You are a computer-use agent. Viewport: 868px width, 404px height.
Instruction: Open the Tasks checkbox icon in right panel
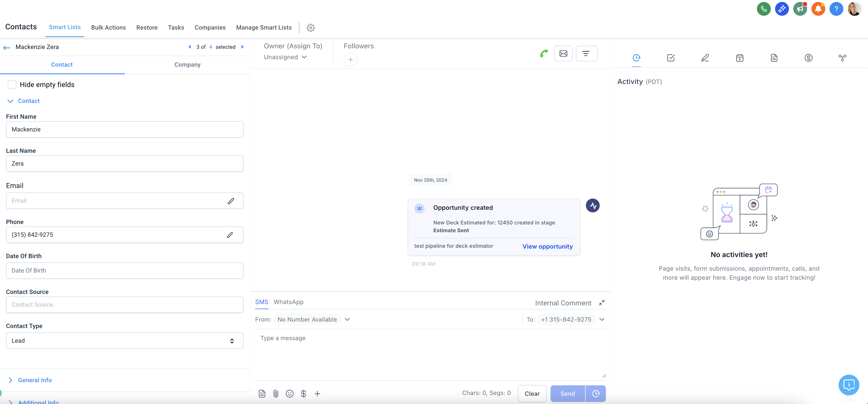(671, 58)
